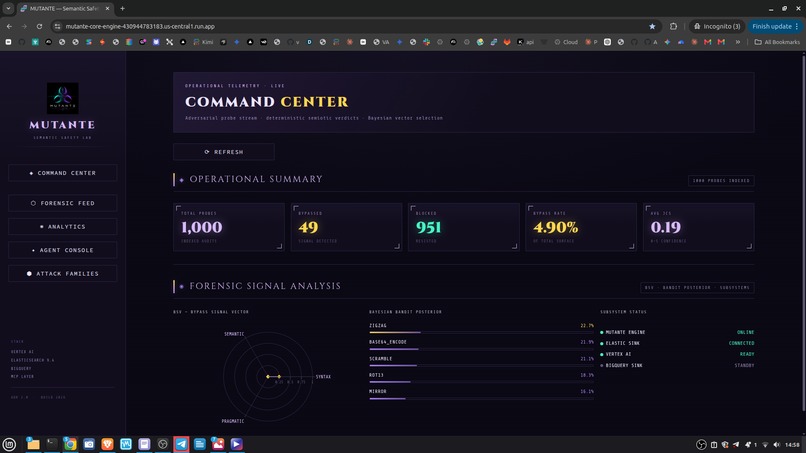806x453 pixels.
Task: Open the Terminal from taskbar
Action: 51,444
